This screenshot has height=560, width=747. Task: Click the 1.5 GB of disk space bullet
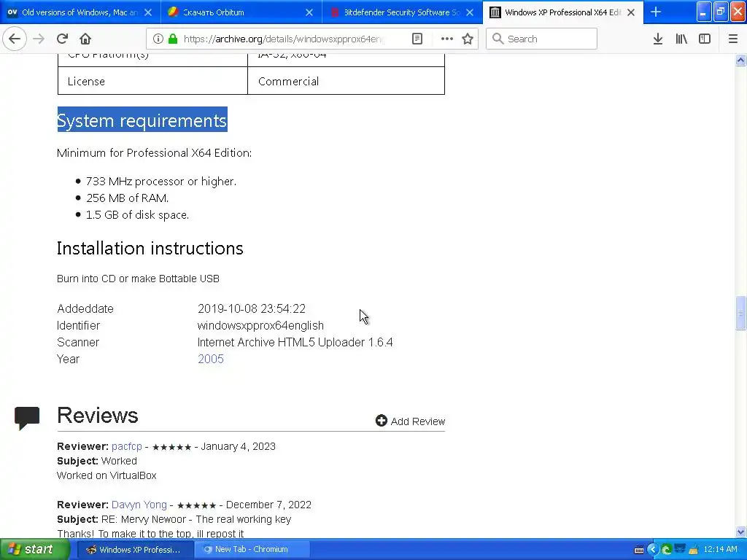click(137, 215)
